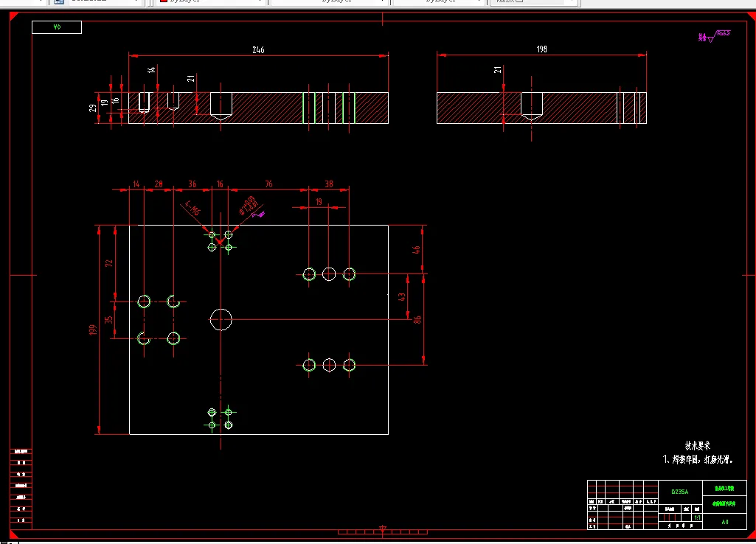Click the 38 horizontal dimension text
756x544 pixels.
pyautogui.click(x=329, y=184)
